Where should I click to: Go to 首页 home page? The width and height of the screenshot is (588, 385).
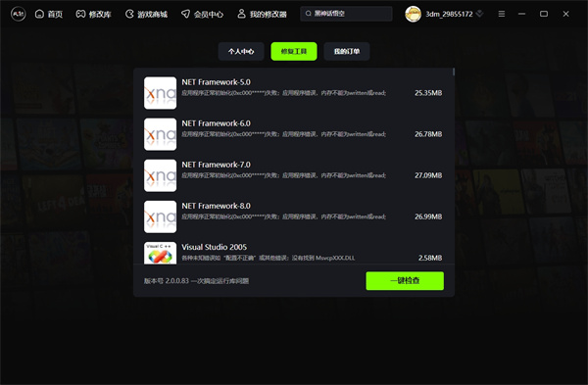coord(49,15)
